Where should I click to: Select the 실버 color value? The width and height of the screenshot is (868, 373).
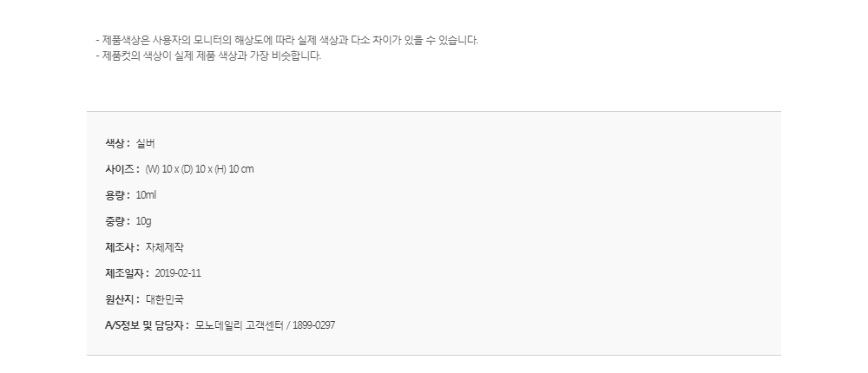[146, 143]
